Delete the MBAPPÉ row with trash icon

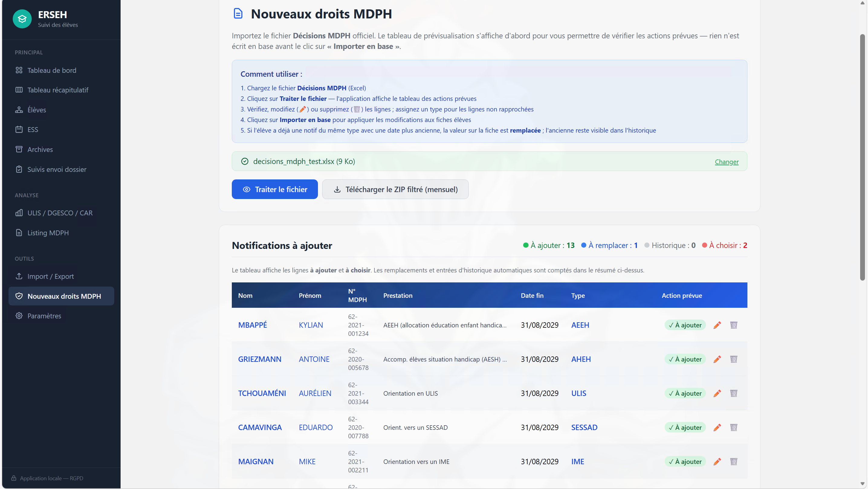point(734,325)
